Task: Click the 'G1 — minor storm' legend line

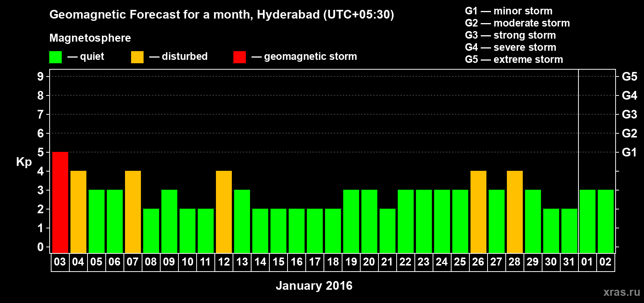Action: tap(509, 11)
